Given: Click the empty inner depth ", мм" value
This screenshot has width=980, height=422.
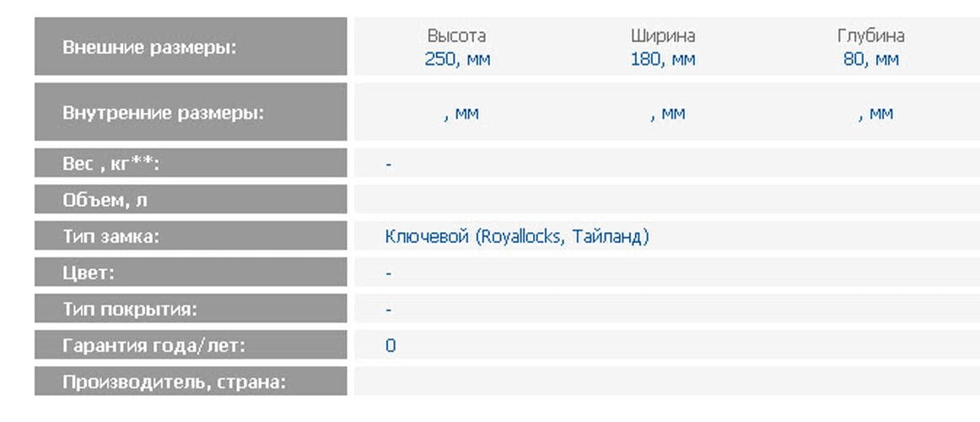Looking at the screenshot, I should [x=875, y=114].
